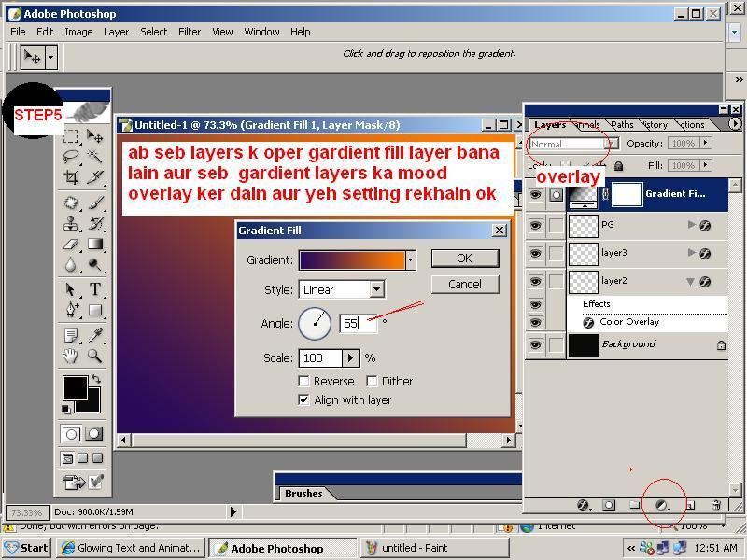Click the Windows Start button
The image size is (747, 560).
pyautogui.click(x=27, y=548)
